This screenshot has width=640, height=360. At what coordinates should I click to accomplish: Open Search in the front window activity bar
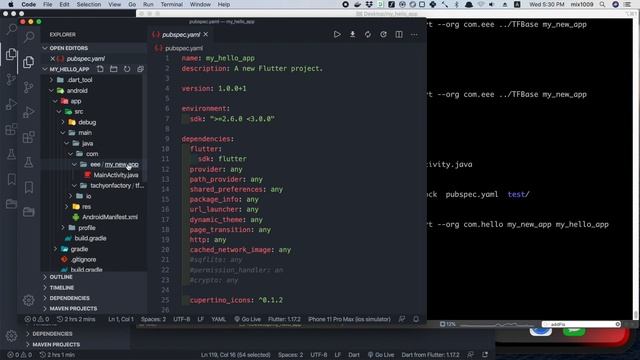click(x=29, y=37)
